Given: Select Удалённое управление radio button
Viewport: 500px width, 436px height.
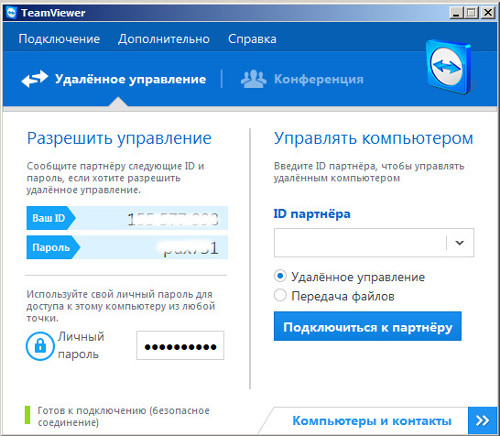Looking at the screenshot, I should 280,276.
